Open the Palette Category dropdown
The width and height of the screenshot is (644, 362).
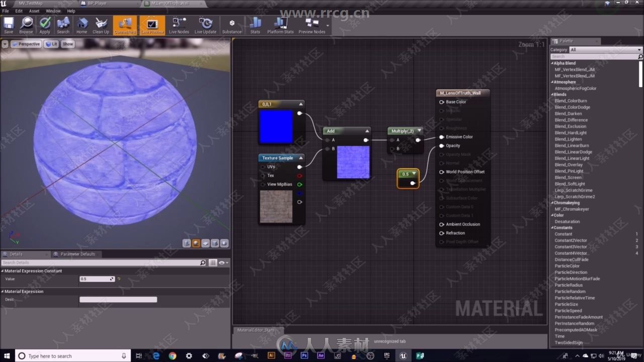[x=606, y=50]
